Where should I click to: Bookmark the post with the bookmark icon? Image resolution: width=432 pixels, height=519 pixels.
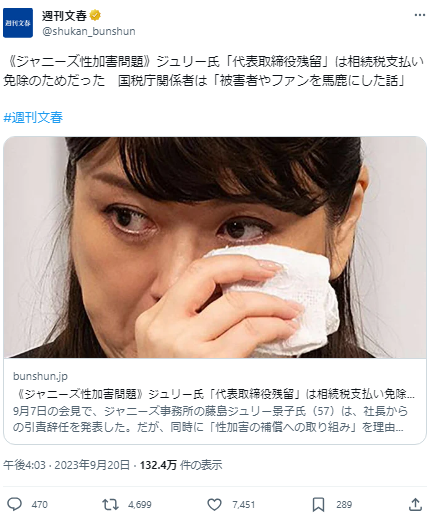point(318,505)
